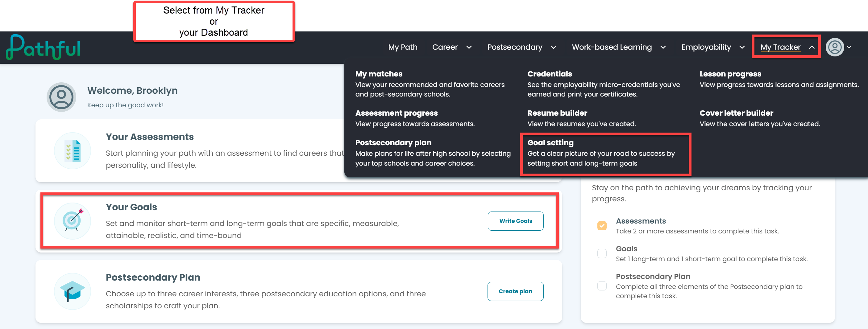Viewport: 868px width, 329px height.
Task: Expand the Postsecondary dropdown chevron
Action: pos(553,47)
